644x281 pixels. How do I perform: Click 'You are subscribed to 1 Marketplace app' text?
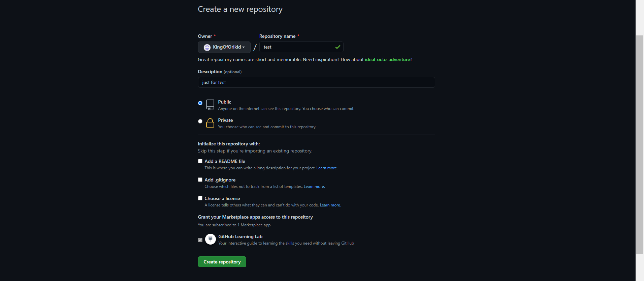(234, 225)
